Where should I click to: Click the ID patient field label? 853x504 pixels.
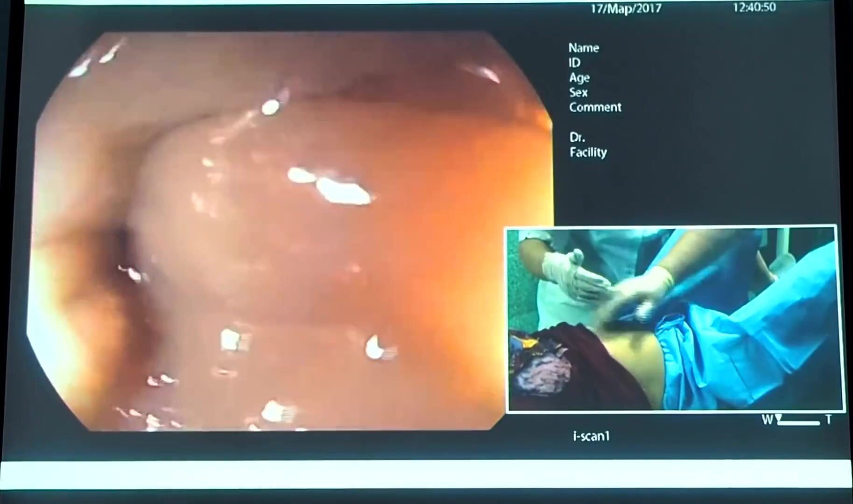(x=574, y=63)
